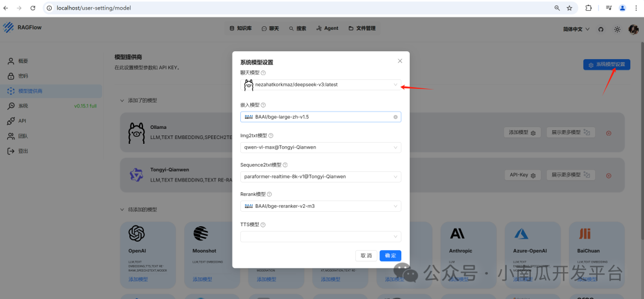Close the 系统模型设置 dialog with X
This screenshot has height=299, width=644.
coord(400,61)
